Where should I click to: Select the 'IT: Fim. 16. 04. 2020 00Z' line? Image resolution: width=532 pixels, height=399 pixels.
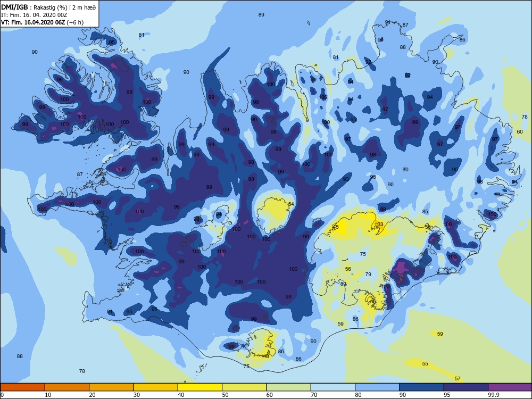click(x=34, y=15)
